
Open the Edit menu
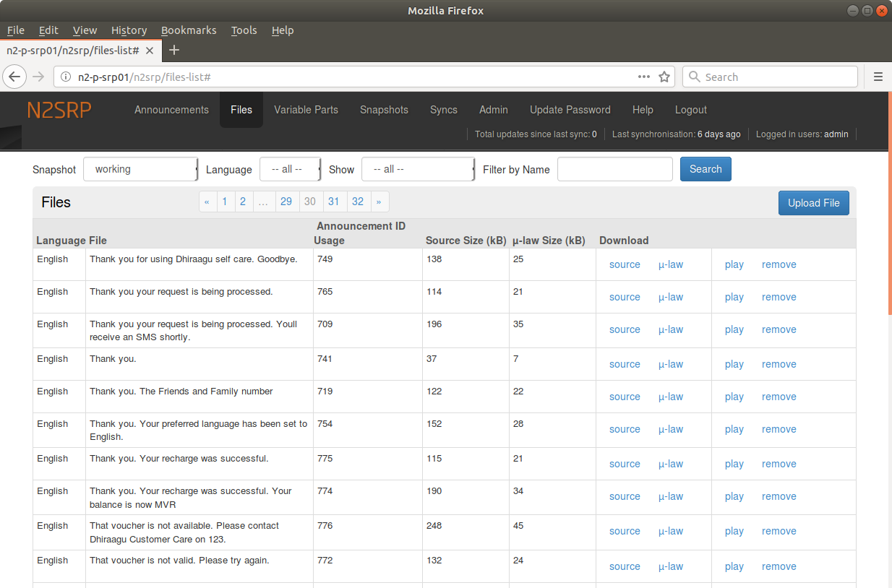coord(48,30)
